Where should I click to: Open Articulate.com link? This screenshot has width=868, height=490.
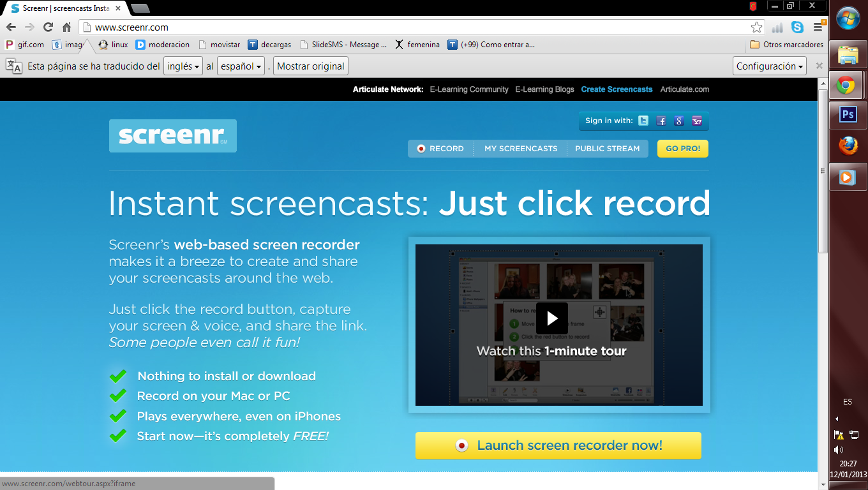[x=685, y=89]
